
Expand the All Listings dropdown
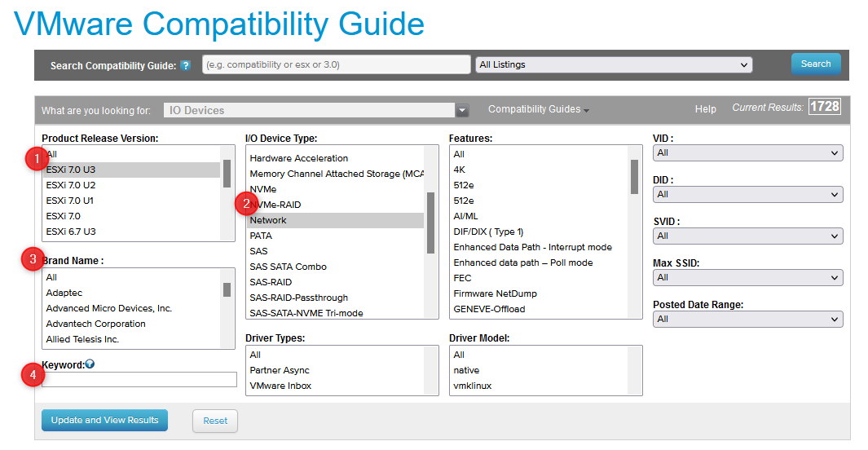[x=613, y=65]
